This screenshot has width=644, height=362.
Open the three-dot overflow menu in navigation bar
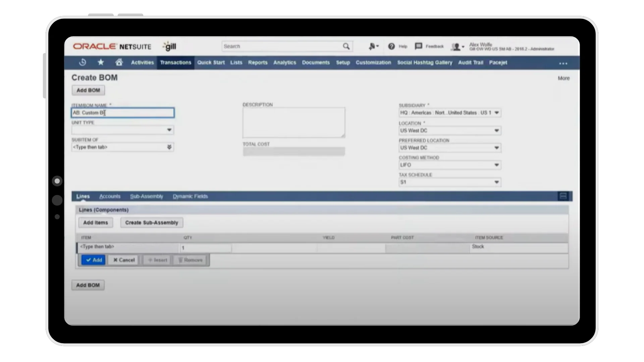563,63
